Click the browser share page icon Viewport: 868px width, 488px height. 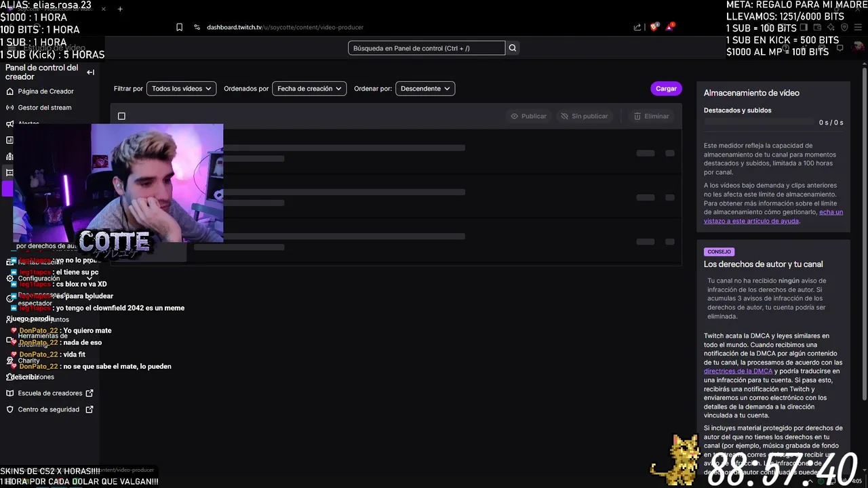(x=637, y=27)
